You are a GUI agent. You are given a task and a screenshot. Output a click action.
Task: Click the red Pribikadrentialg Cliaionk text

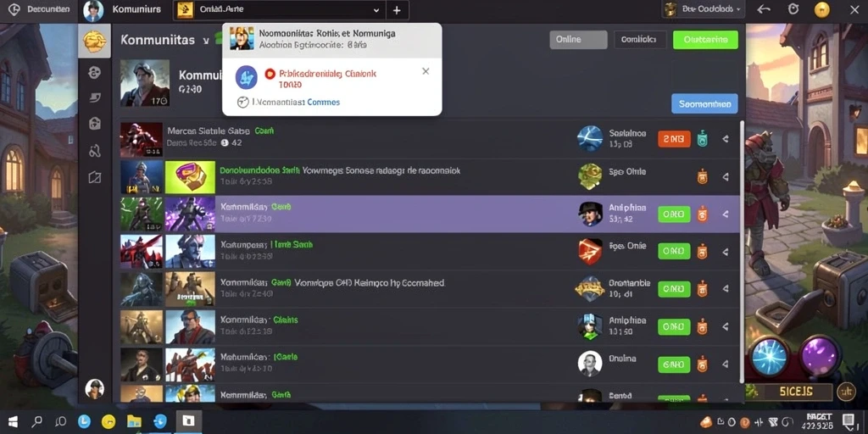click(328, 73)
